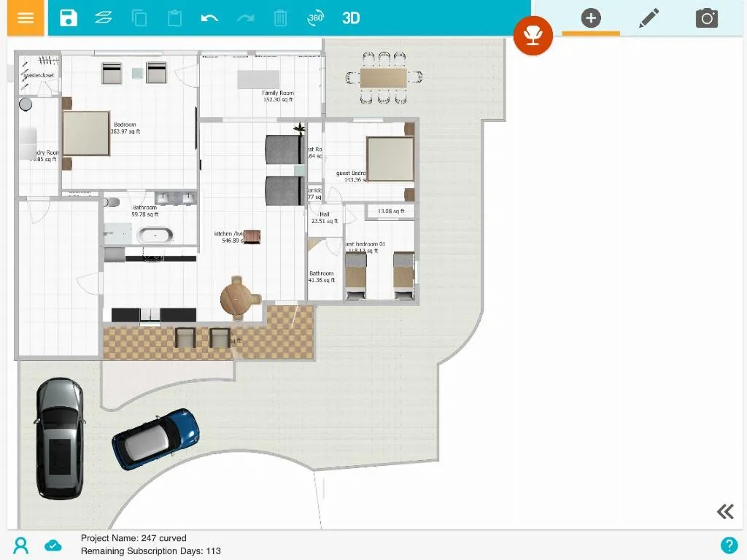Select the plus add tab

coord(591,18)
